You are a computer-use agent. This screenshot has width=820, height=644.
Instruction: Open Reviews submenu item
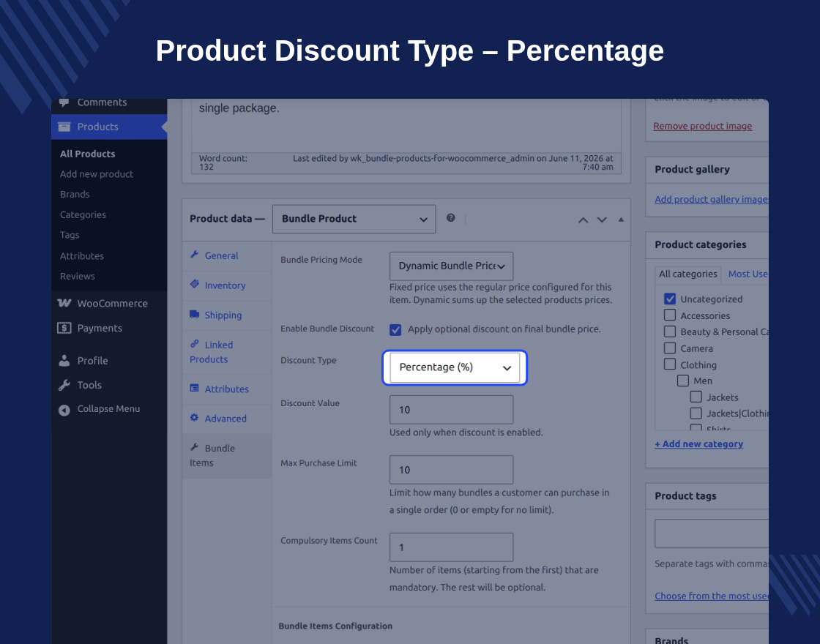click(x=78, y=277)
